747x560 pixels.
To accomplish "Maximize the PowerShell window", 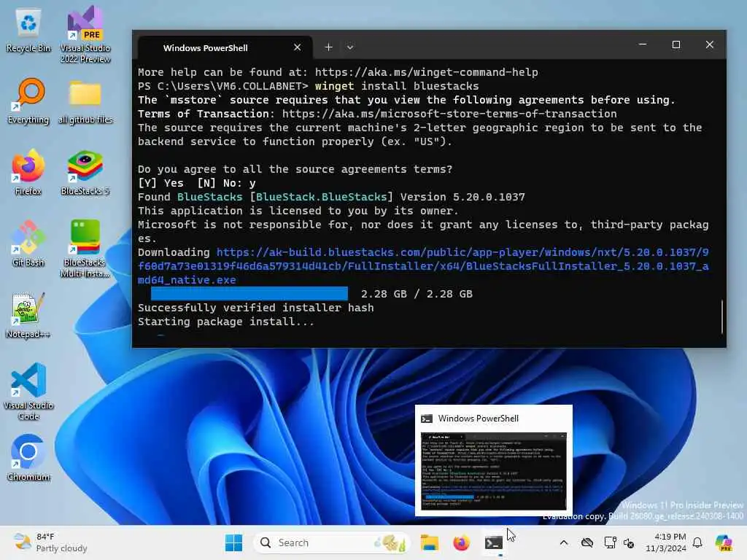I will (676, 44).
